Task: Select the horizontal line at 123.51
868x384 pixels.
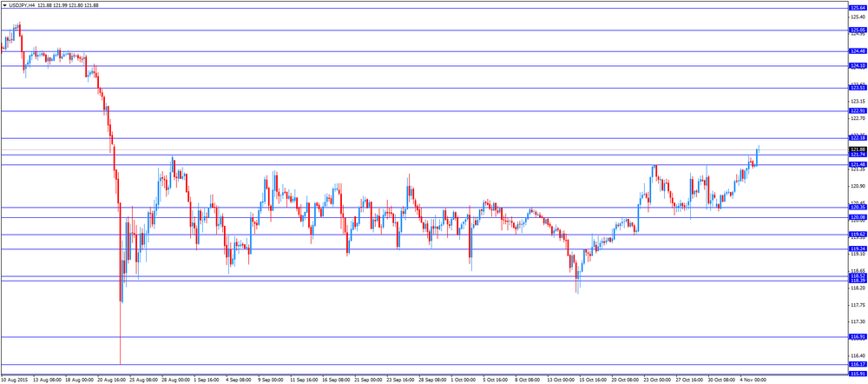Action: (x=424, y=88)
